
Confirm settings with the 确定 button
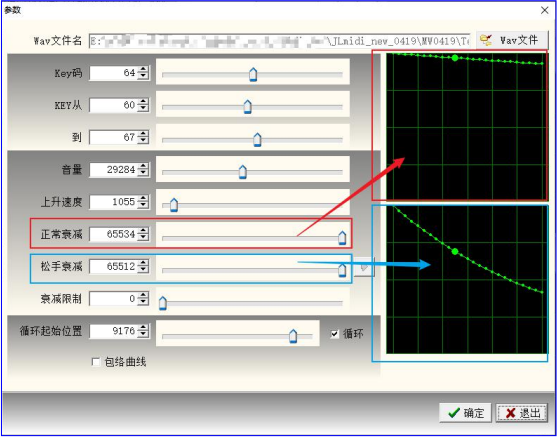(465, 413)
